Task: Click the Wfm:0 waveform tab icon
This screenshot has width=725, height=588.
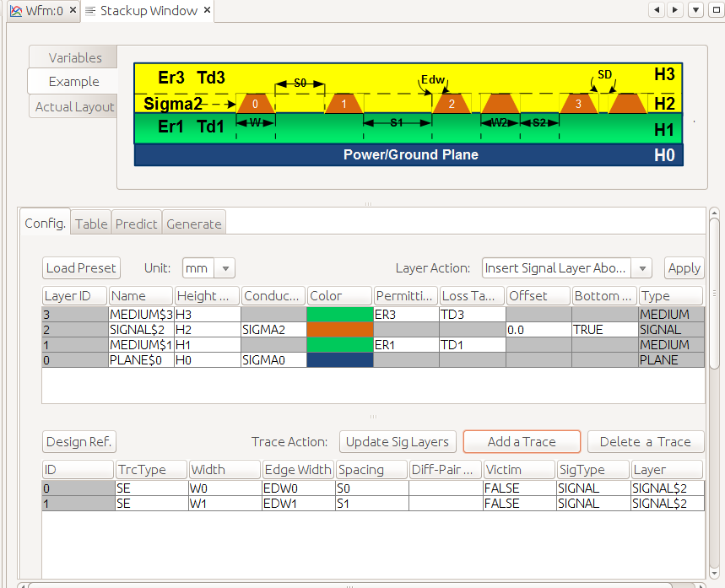Action: click(x=15, y=11)
